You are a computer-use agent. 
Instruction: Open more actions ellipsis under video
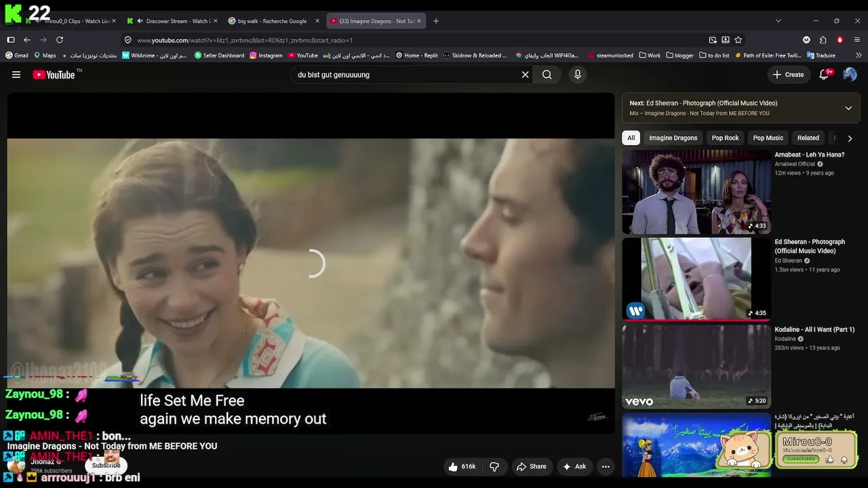(x=606, y=466)
